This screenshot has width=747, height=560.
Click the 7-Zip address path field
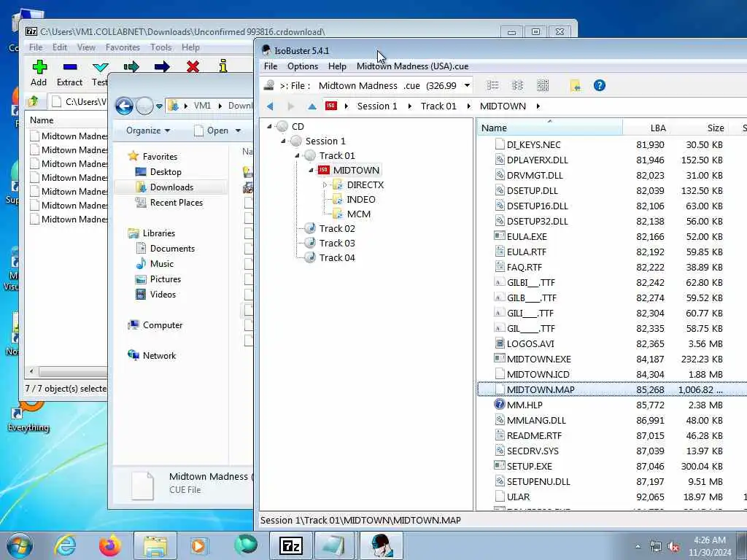click(78, 101)
